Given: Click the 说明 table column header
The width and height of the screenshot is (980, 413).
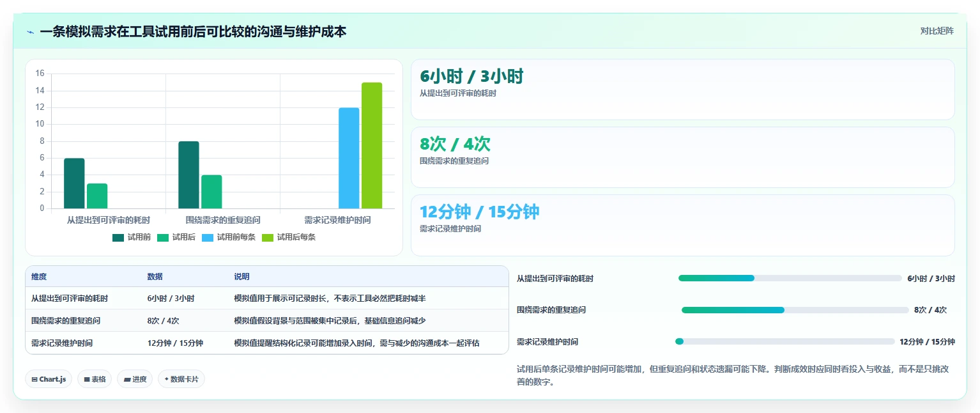Looking at the screenshot, I should (242, 277).
